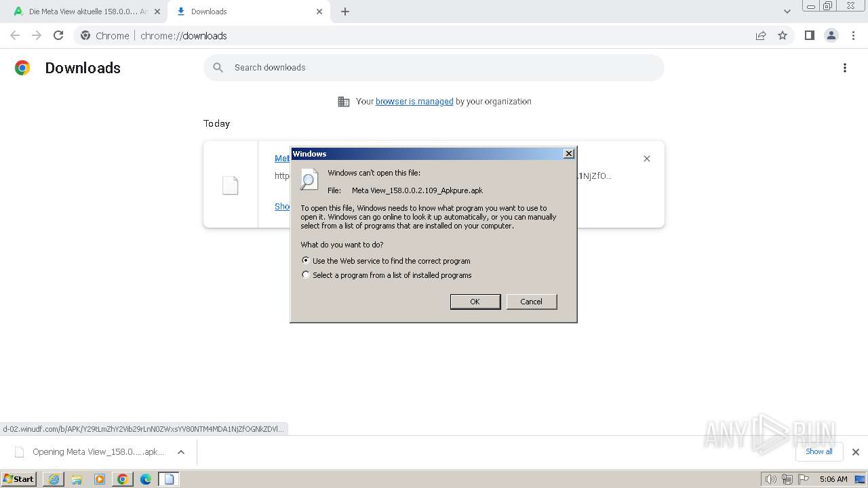Select a program from installed programs radio

click(x=305, y=275)
